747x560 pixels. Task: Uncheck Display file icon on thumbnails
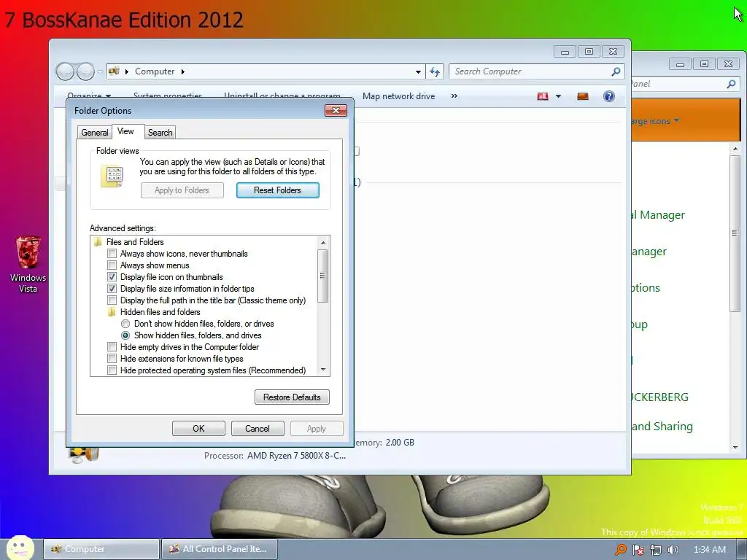click(x=112, y=276)
